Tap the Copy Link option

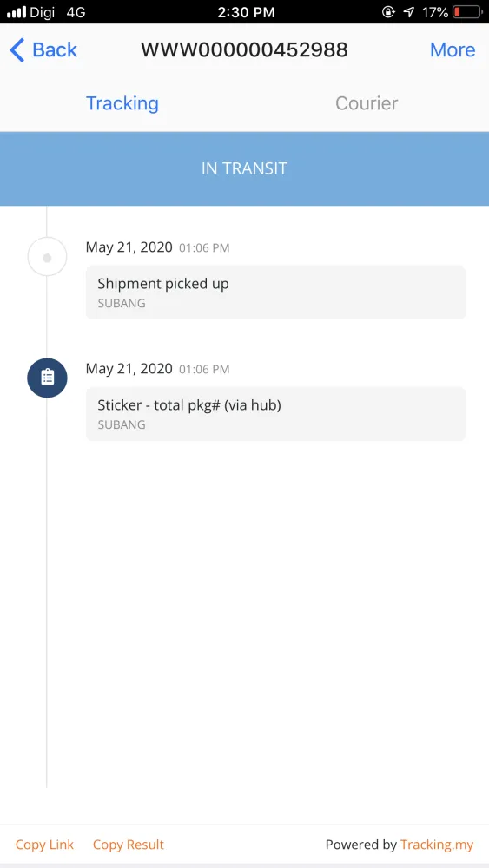[x=44, y=845]
